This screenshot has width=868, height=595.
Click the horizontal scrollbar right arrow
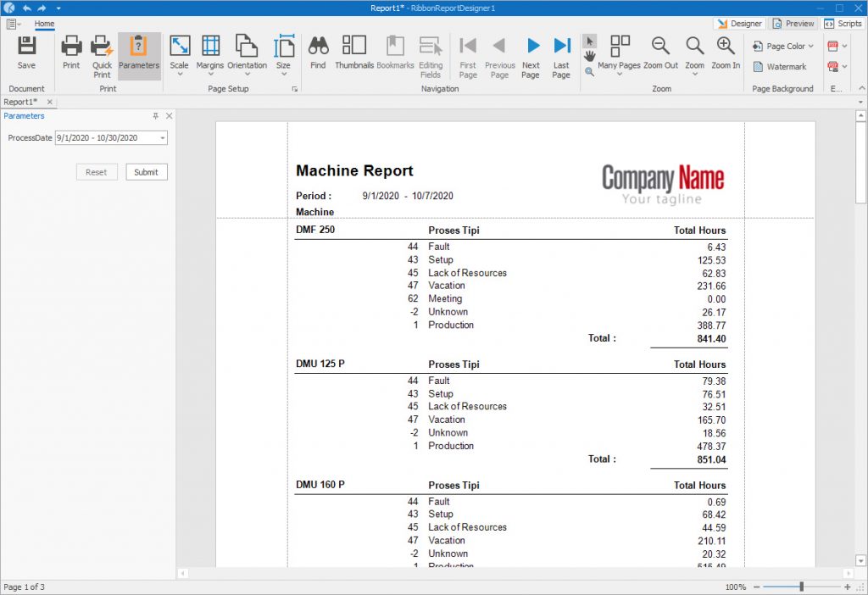pos(848,574)
